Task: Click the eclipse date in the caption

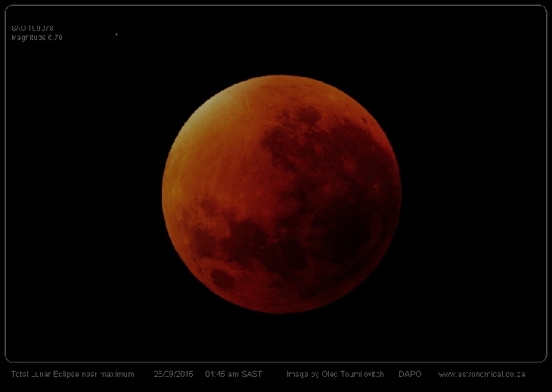Action: [x=173, y=374]
